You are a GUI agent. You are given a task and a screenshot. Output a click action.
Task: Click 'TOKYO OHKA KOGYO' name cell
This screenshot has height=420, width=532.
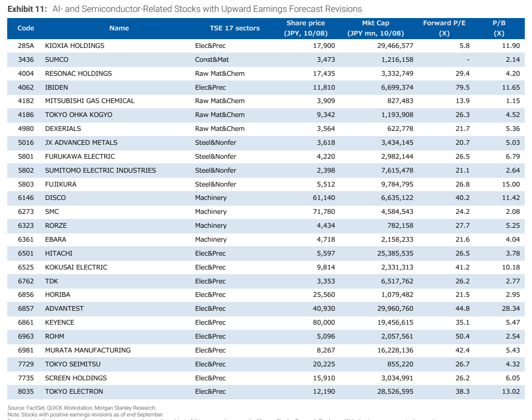click(x=79, y=115)
